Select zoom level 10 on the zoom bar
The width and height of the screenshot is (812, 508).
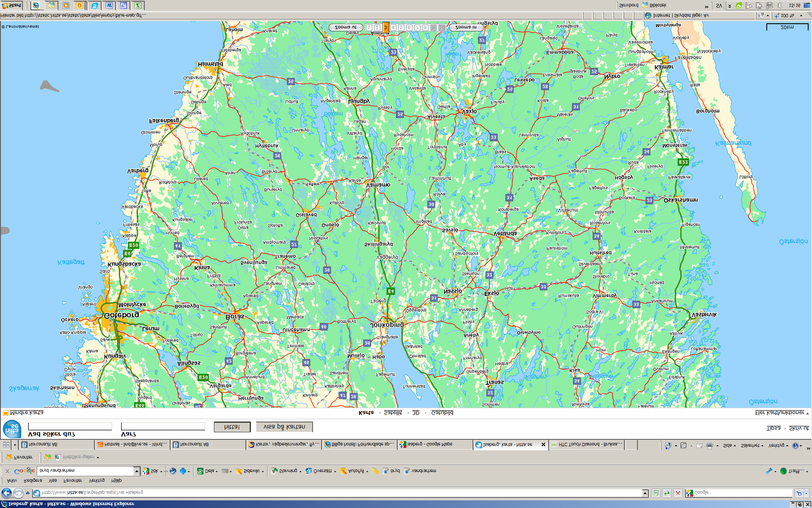(x=442, y=28)
